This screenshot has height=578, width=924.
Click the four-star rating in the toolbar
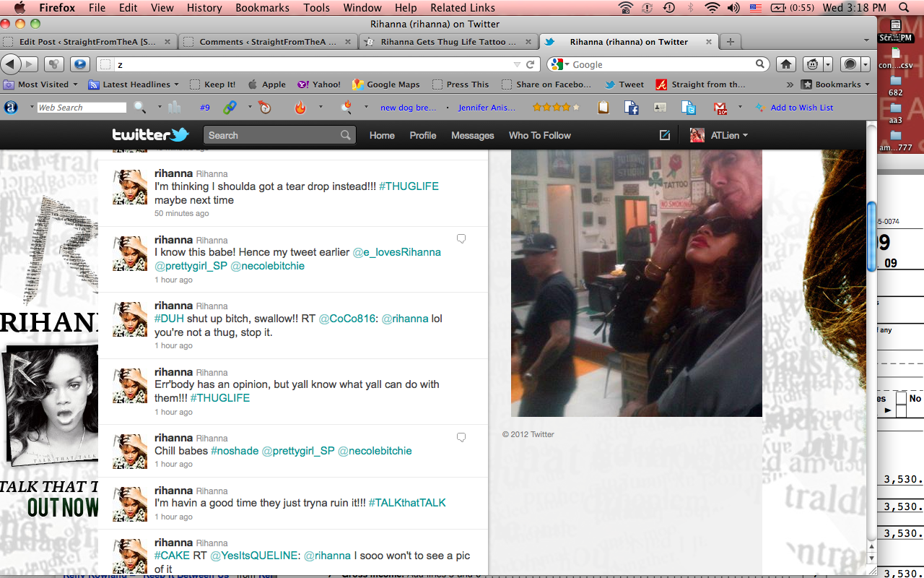click(555, 108)
